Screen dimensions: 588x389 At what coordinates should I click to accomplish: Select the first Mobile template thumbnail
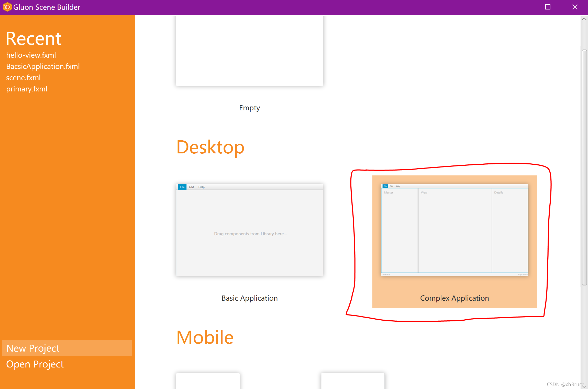tap(208, 381)
